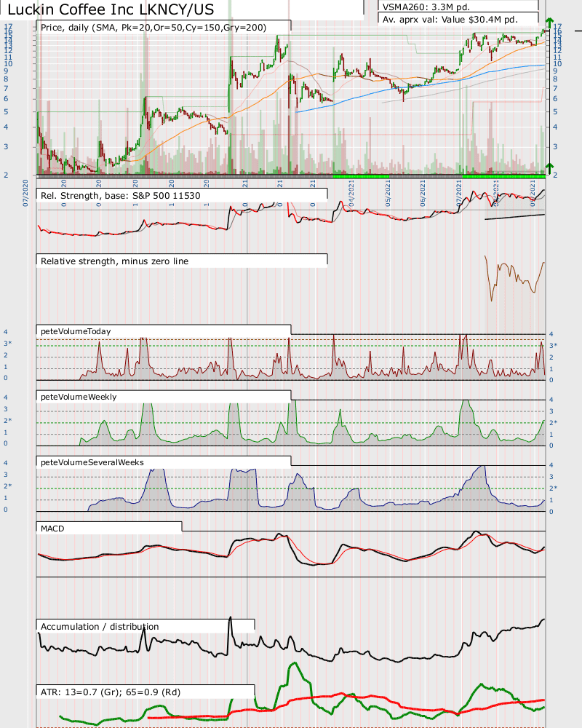Click the Luckin Coffee Inc LKNCY/US title

(111, 9)
